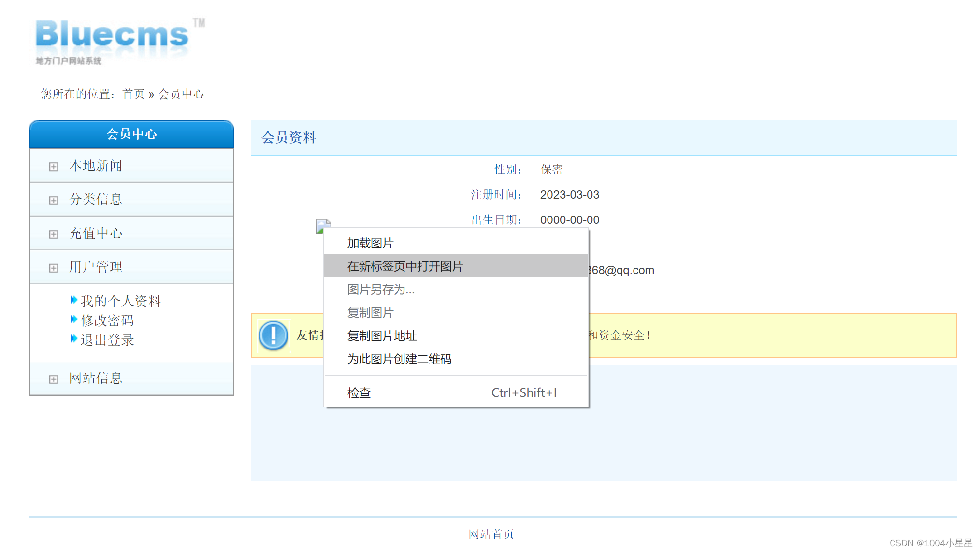
Task: Click the arrow bullet beside 我的个人资料
Action: (73, 300)
